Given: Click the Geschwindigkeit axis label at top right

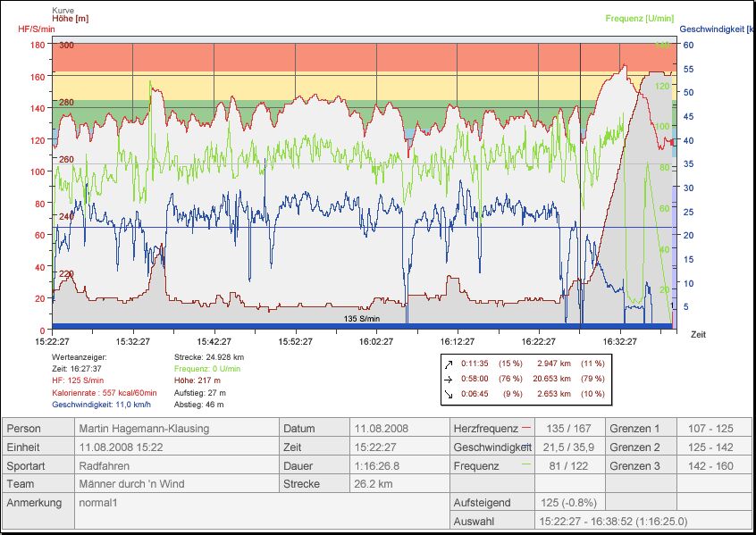Looking at the screenshot, I should pyautogui.click(x=716, y=29).
